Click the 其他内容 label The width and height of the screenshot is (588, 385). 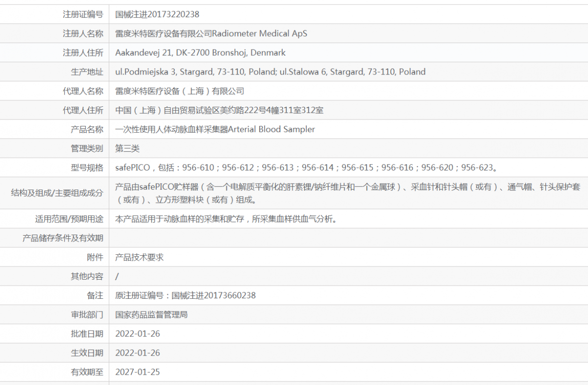pyautogui.click(x=87, y=276)
